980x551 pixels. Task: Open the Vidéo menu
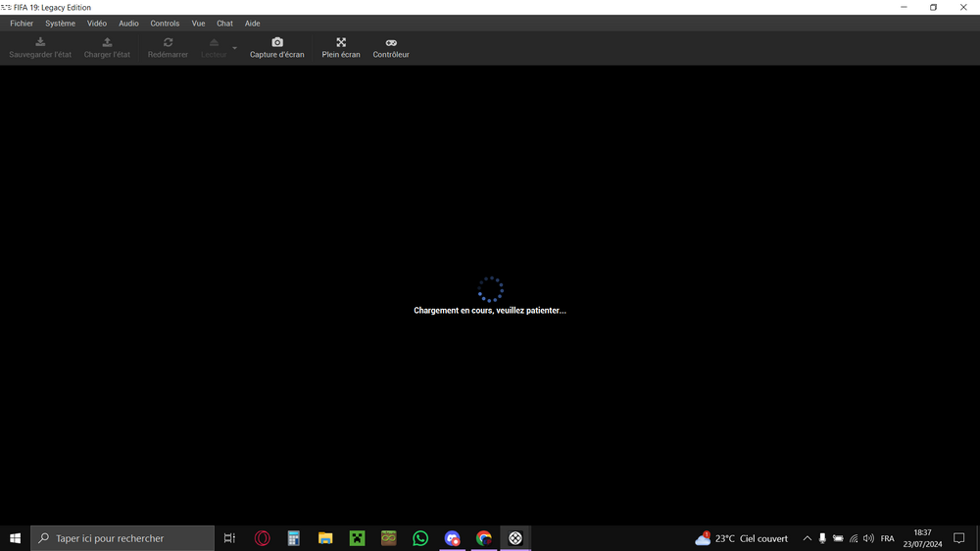pyautogui.click(x=97, y=23)
